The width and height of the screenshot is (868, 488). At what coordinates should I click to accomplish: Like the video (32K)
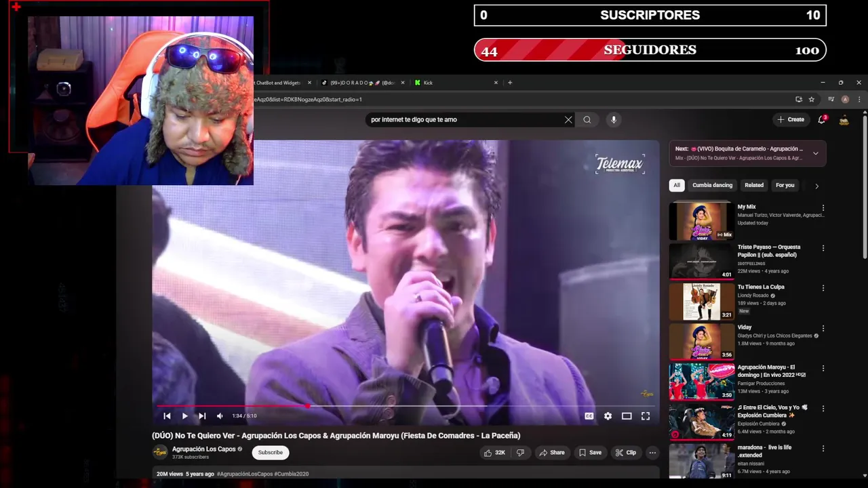pos(494,453)
